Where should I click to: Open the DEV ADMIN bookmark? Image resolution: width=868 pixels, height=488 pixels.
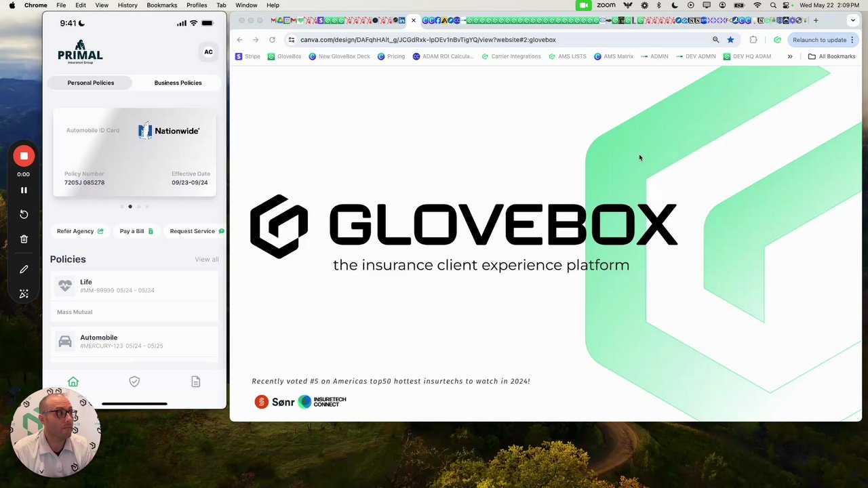tap(696, 56)
